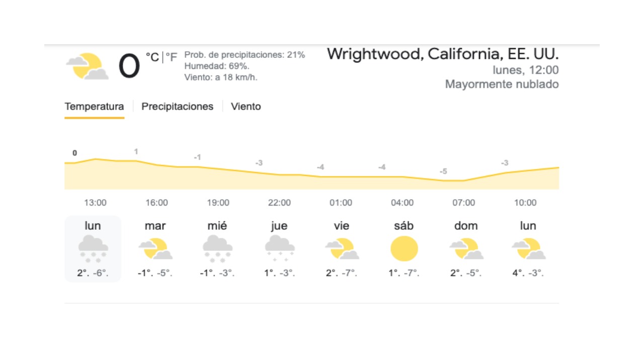Image resolution: width=644 pixels, height=362 pixels.
Task: Select the 07:00 hour on the timeline
Action: click(x=463, y=203)
